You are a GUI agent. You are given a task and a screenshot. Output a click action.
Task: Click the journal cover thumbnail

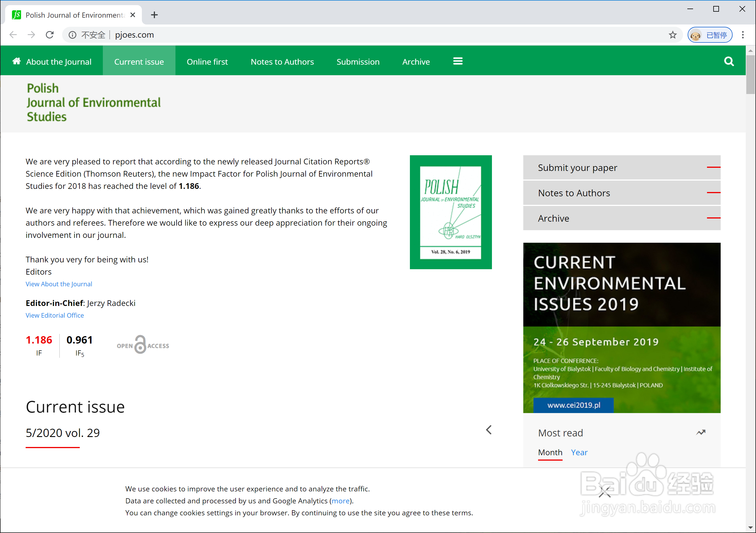[450, 212]
